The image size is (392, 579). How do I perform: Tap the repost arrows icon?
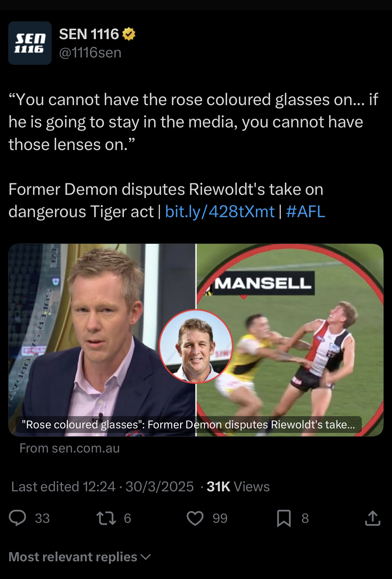(106, 518)
